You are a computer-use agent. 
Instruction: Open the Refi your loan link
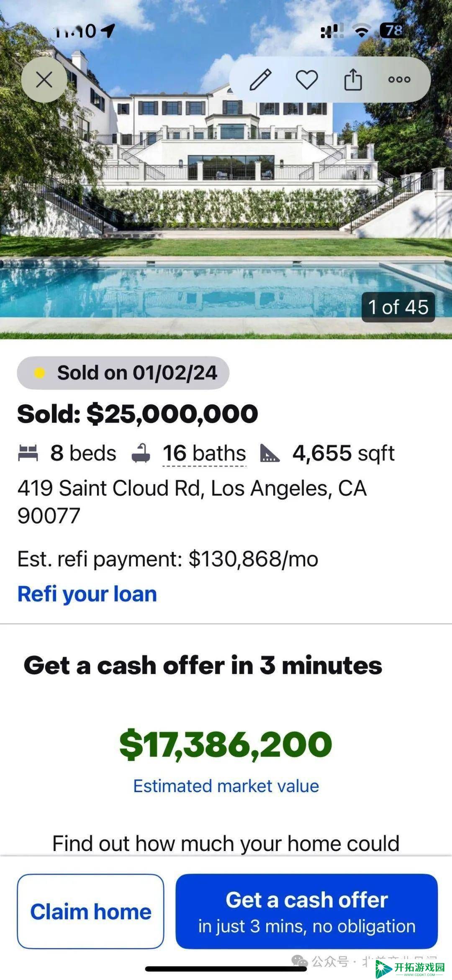[x=87, y=594]
